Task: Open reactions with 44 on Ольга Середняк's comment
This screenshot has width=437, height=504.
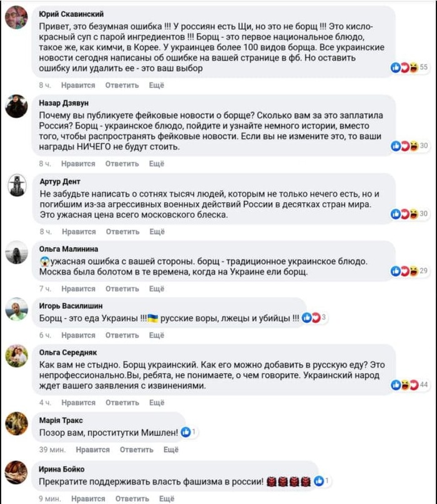Action: pos(409,385)
